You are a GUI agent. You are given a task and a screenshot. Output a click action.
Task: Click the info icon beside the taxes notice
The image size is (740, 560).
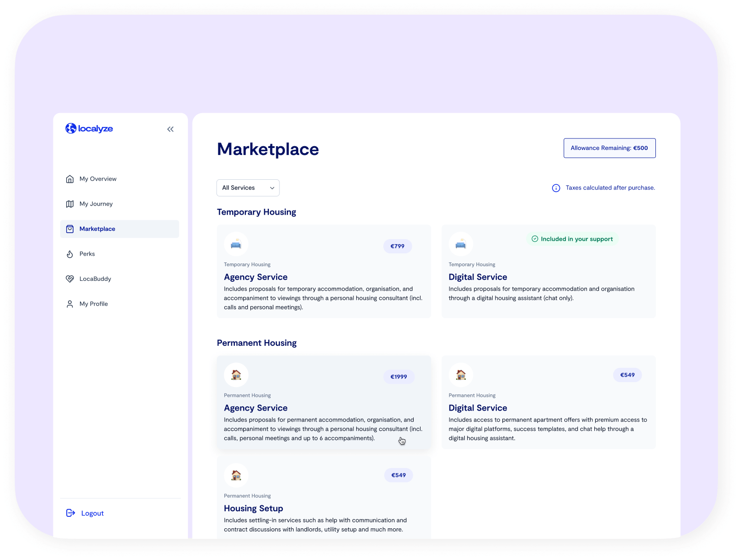pos(556,188)
